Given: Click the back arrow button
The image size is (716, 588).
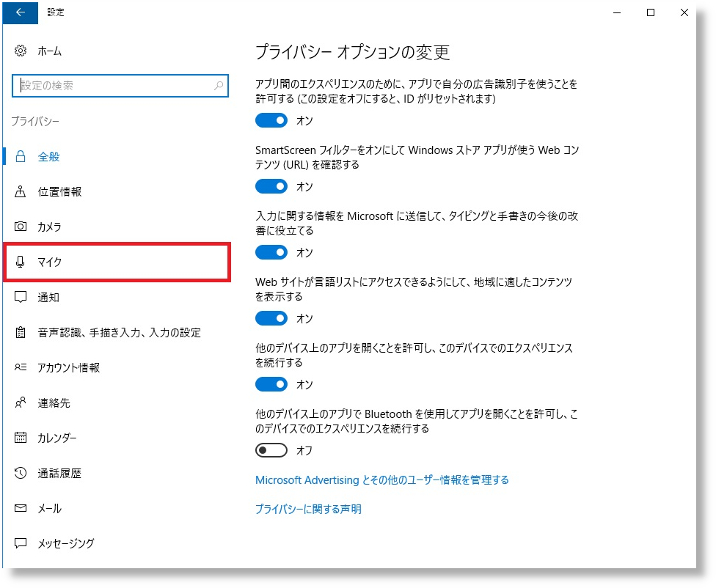Looking at the screenshot, I should pos(21,12).
